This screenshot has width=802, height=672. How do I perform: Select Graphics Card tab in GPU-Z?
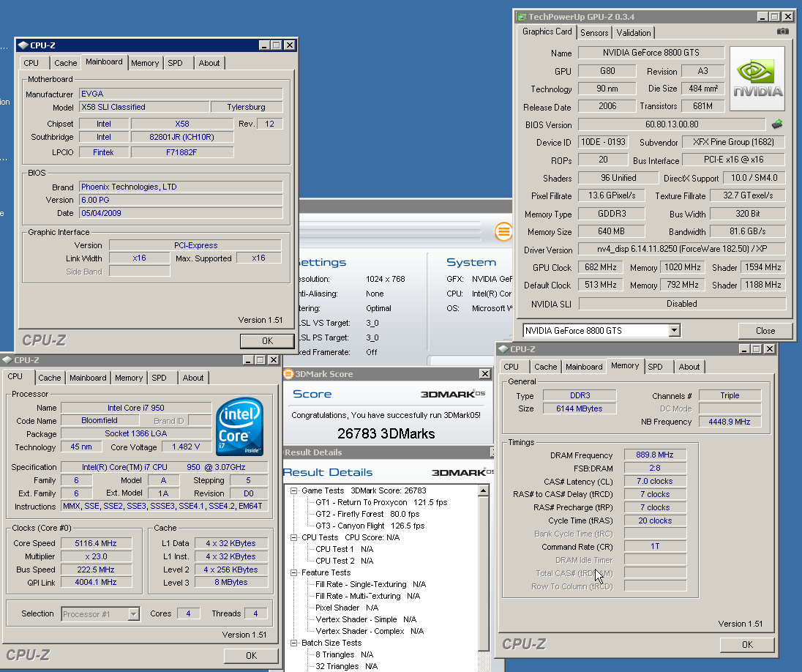point(547,31)
